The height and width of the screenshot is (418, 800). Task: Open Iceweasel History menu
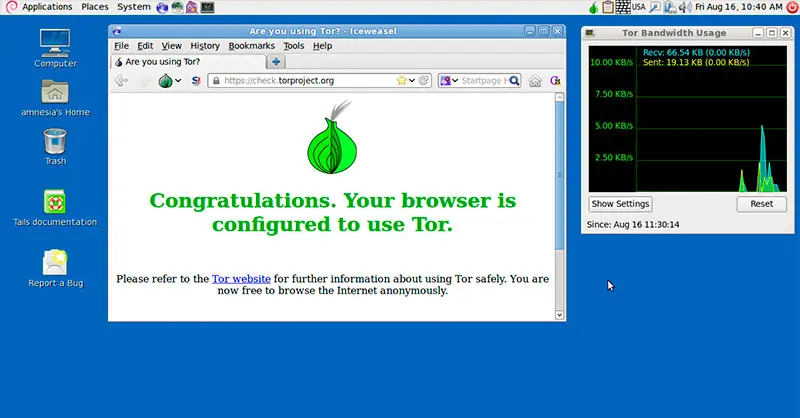[205, 46]
